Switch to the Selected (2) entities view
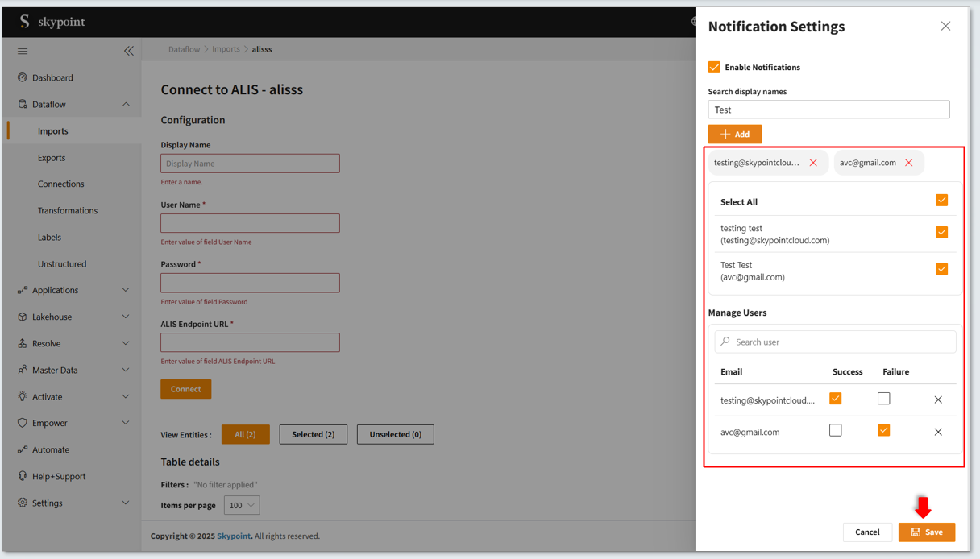980x559 pixels. coord(313,434)
